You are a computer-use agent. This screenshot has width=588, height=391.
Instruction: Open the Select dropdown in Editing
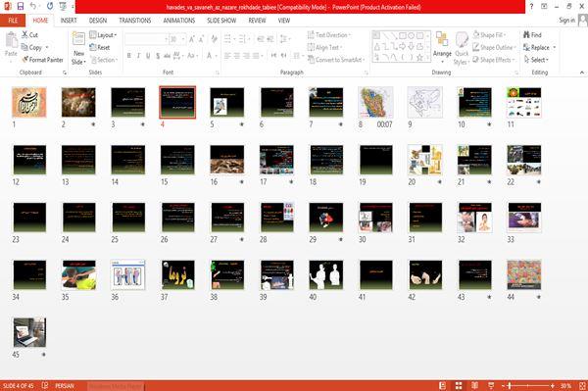pyautogui.click(x=536, y=60)
